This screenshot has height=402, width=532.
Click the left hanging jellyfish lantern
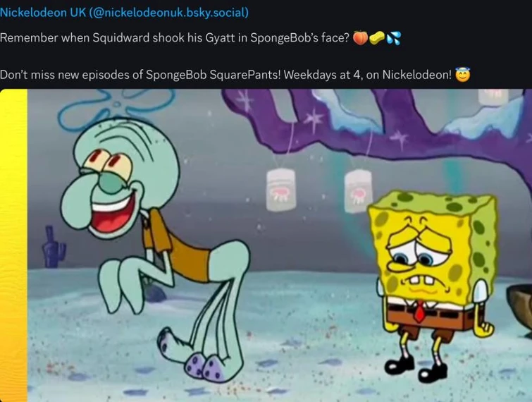click(x=281, y=190)
